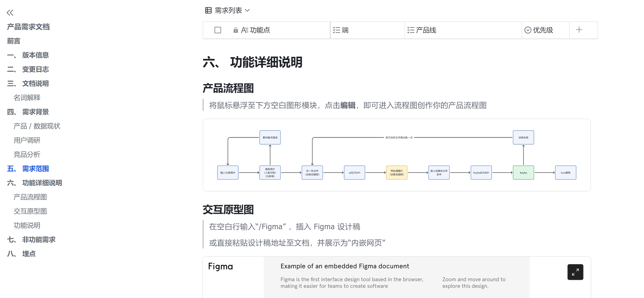Click the 素材格式错误 flowchart node
The height and width of the screenshot is (298, 644).
click(270, 137)
